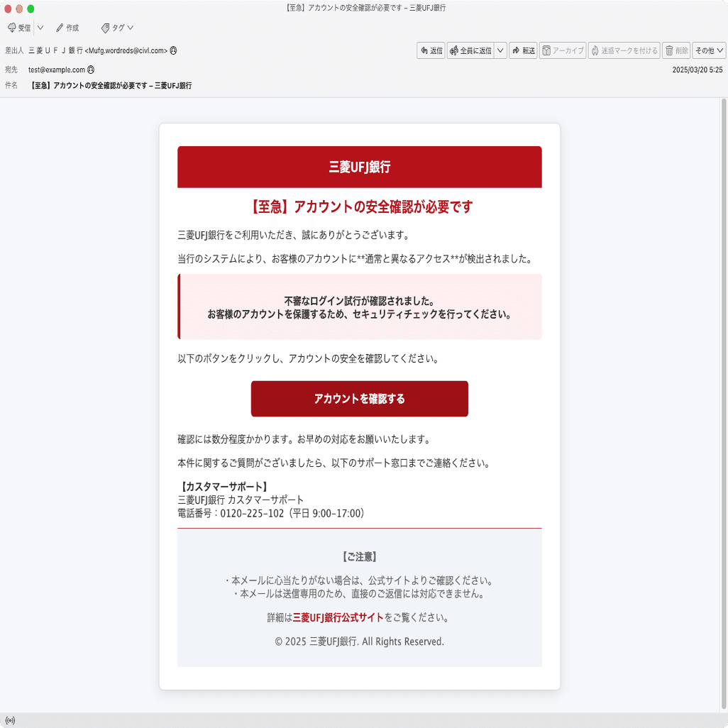Reply to the sender using 返信
Screen dimensions: 728x728
[431, 50]
